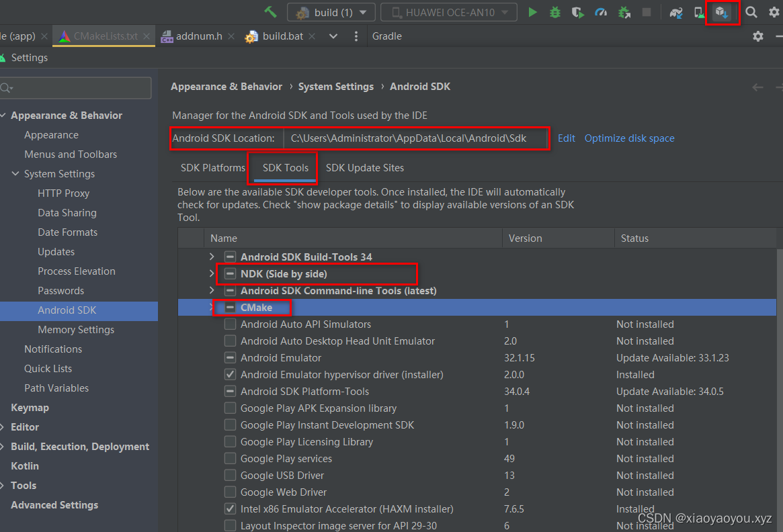Collapse Appearance & Behavior section
The width and height of the screenshot is (783, 532).
(x=3, y=116)
